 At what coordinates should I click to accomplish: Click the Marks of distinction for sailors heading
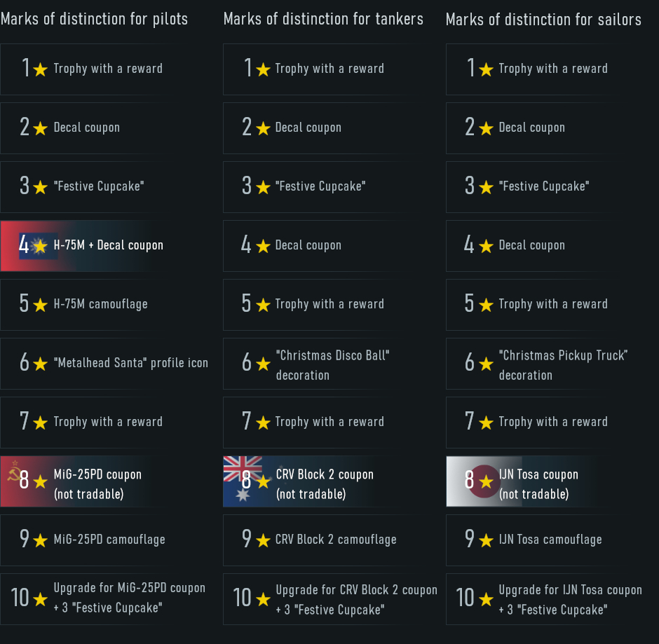[x=543, y=20]
